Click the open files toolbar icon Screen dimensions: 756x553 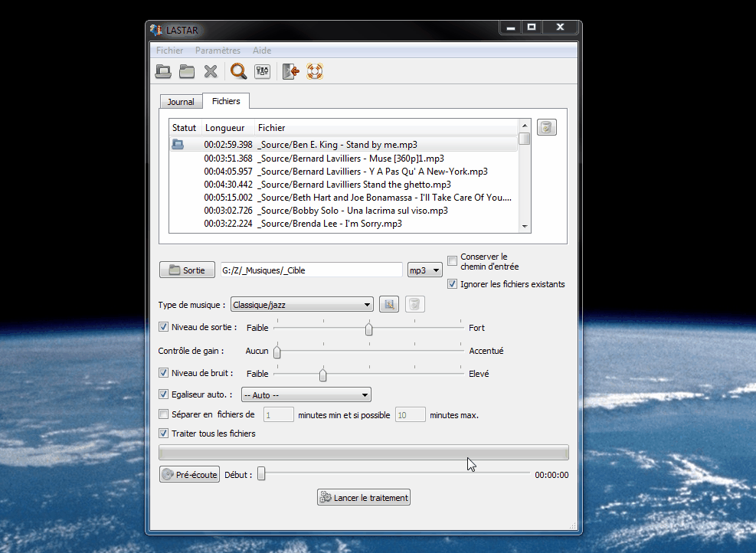coord(163,72)
